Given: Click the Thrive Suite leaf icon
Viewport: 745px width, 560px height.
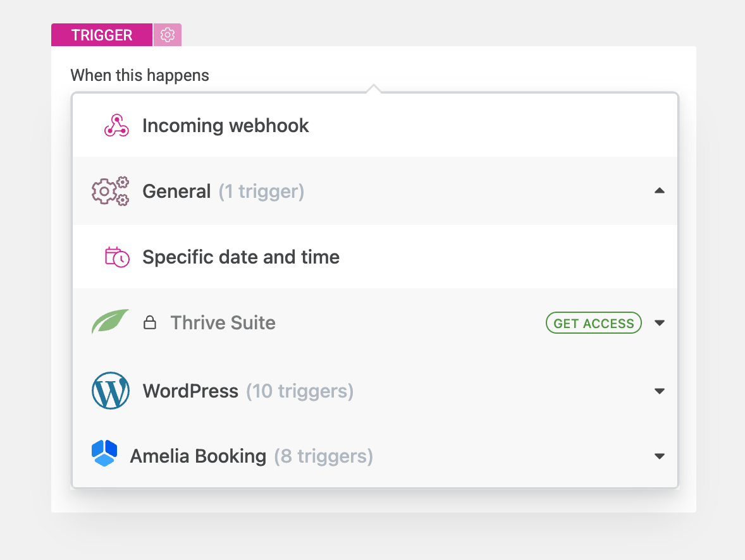Looking at the screenshot, I should coord(110,322).
